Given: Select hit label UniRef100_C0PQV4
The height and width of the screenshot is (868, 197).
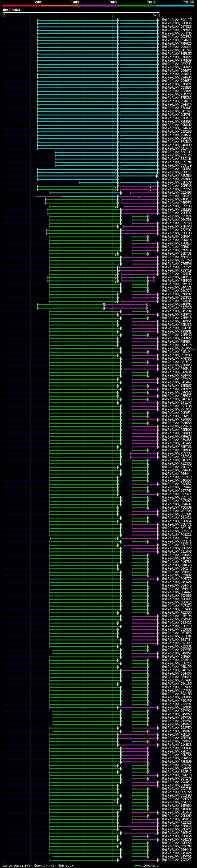Looking at the screenshot, I should (x=177, y=236).
